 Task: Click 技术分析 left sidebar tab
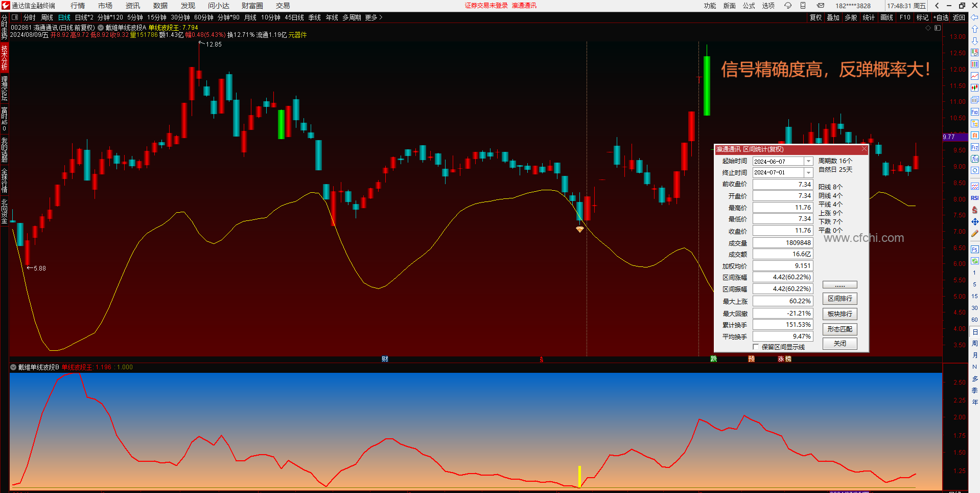click(x=4, y=57)
